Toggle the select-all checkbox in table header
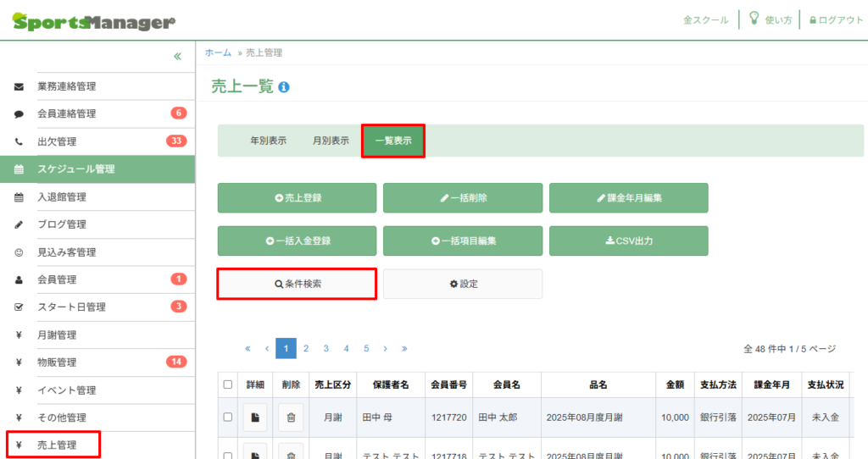Screen dimensions: 868x459 [x=227, y=384]
